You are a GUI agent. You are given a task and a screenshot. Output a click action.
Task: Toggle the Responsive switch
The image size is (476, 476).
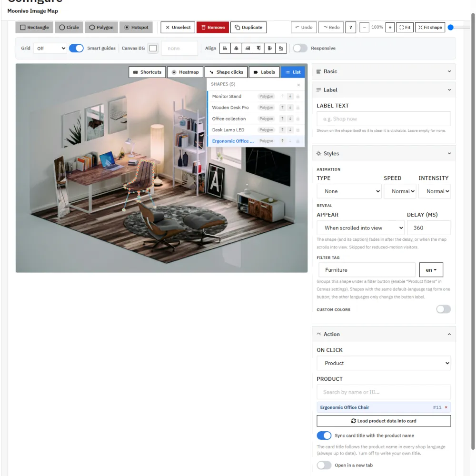tap(300, 48)
